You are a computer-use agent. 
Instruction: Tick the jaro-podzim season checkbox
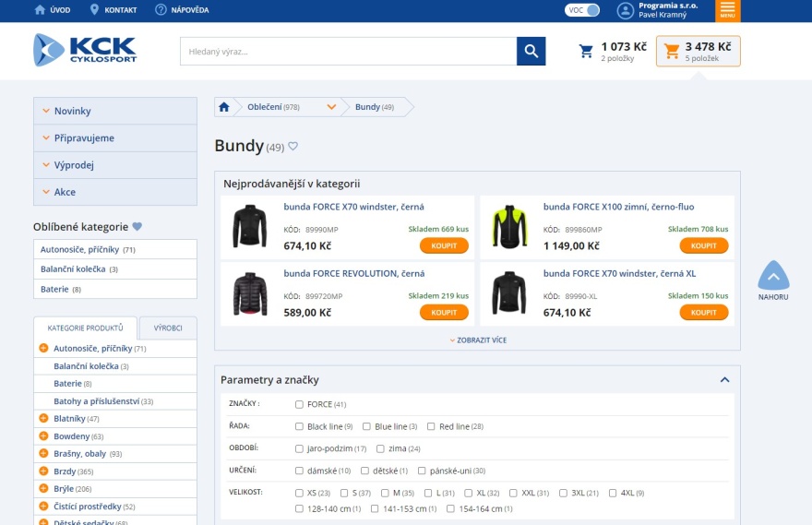coord(299,449)
